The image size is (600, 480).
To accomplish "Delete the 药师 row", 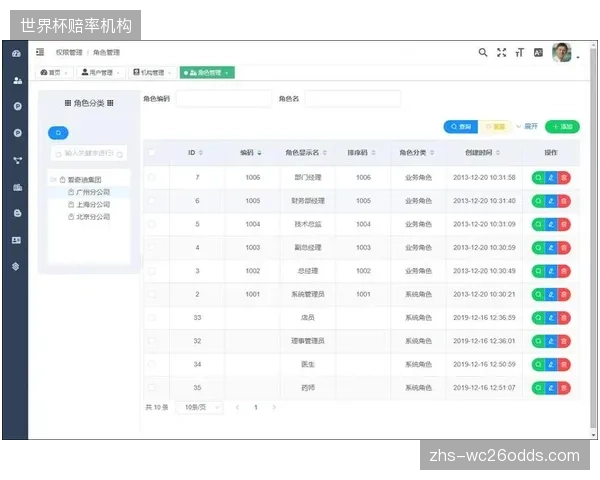I will coord(564,388).
